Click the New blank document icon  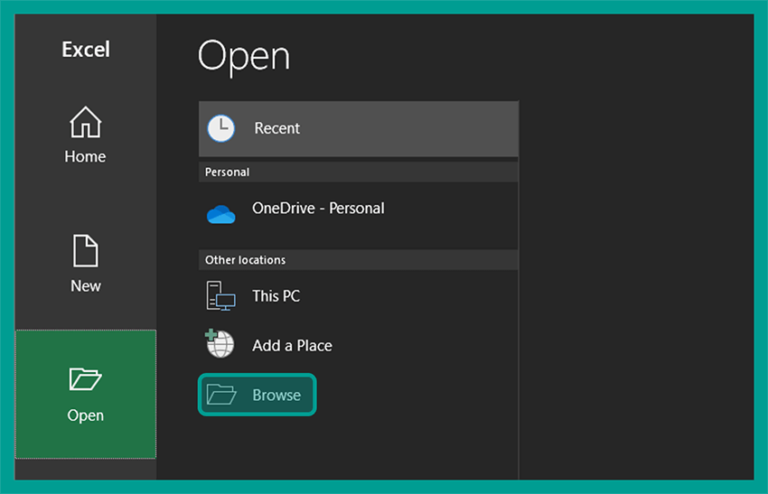click(85, 251)
